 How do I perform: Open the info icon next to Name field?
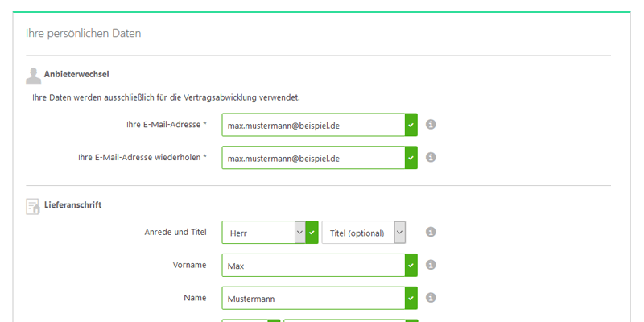tap(431, 298)
